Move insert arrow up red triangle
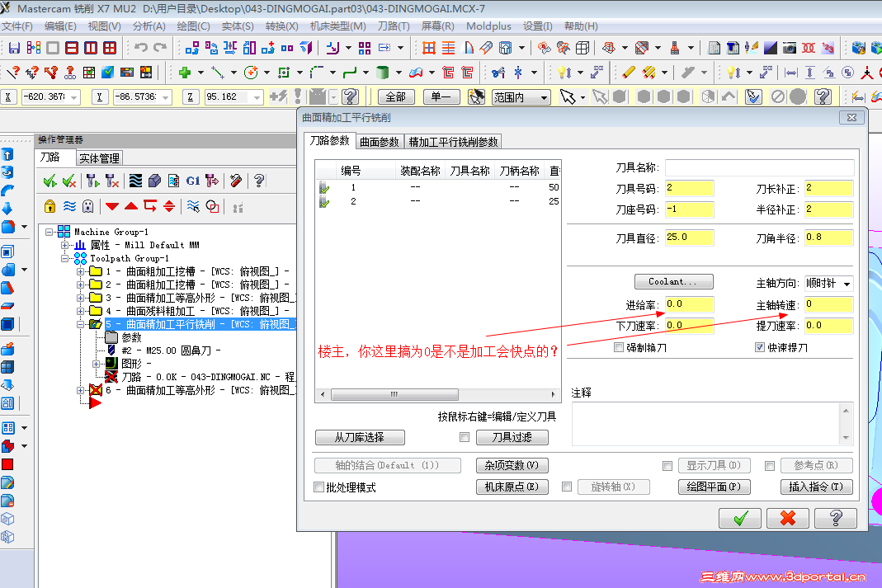Viewport: 882px width, 588px height. [x=131, y=206]
